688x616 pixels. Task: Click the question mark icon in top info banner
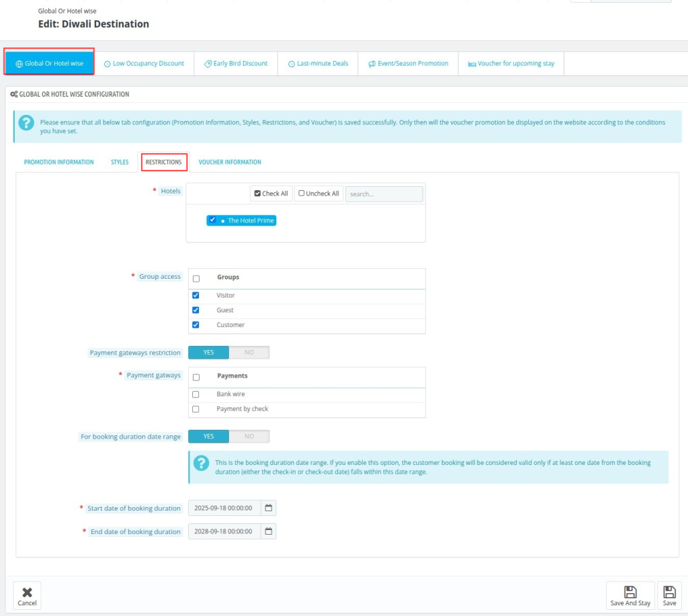point(26,122)
